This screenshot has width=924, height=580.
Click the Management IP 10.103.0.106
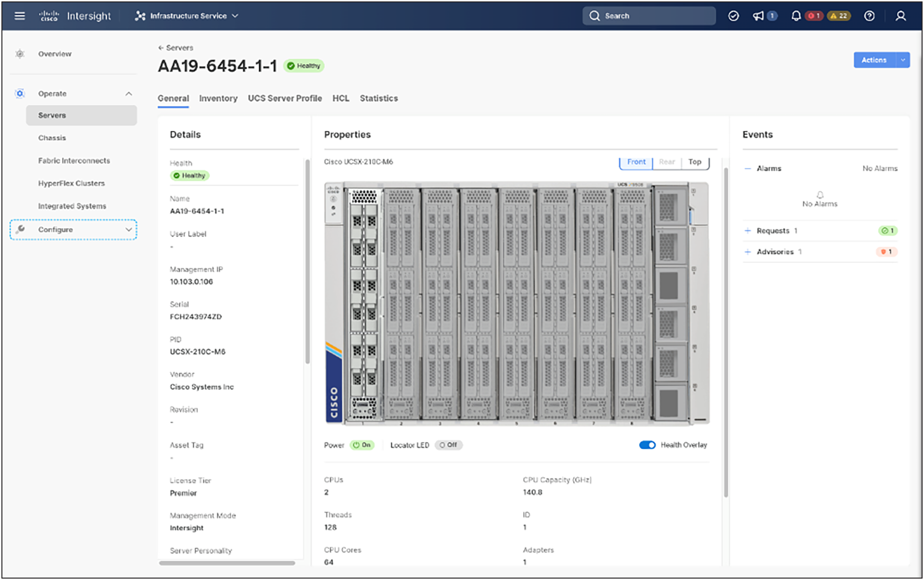pyautogui.click(x=191, y=281)
